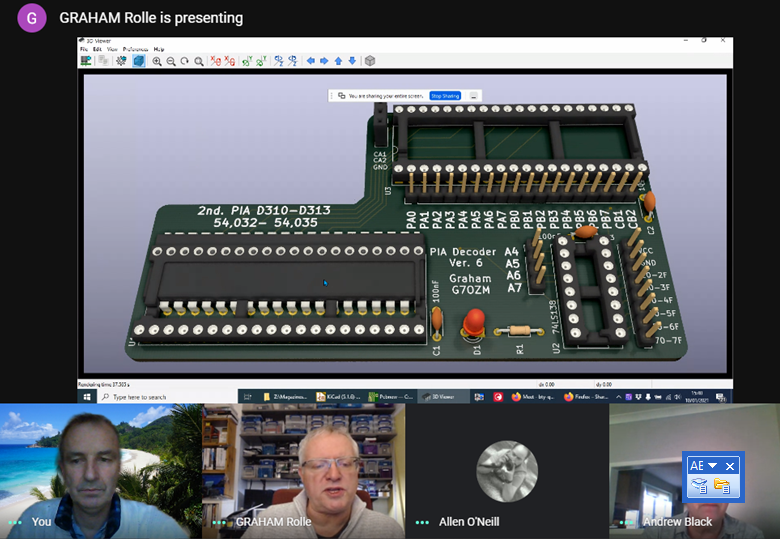Toggle the raytracing render mode icon

click(x=139, y=61)
